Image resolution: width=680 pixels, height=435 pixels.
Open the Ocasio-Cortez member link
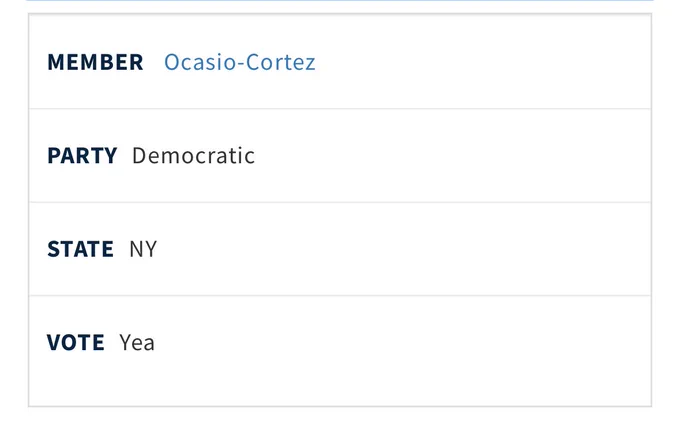[239, 62]
